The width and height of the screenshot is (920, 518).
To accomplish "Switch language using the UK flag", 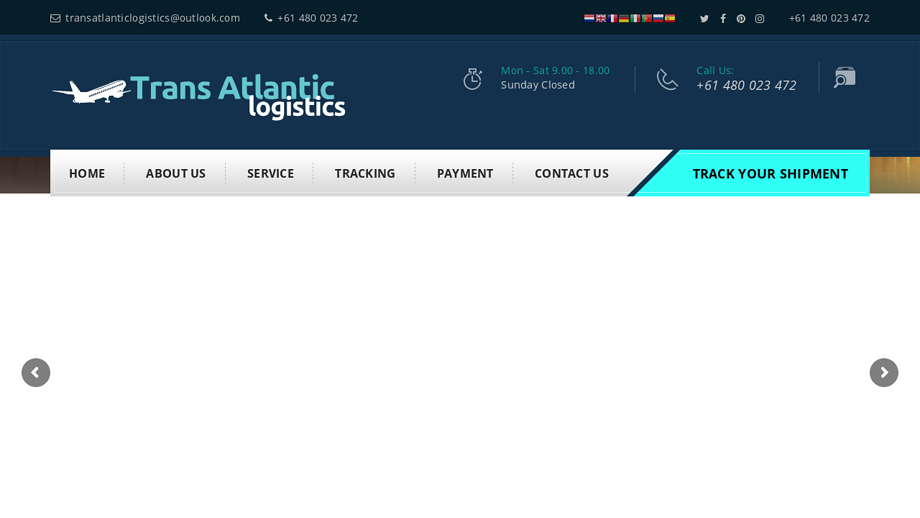I will pyautogui.click(x=601, y=18).
